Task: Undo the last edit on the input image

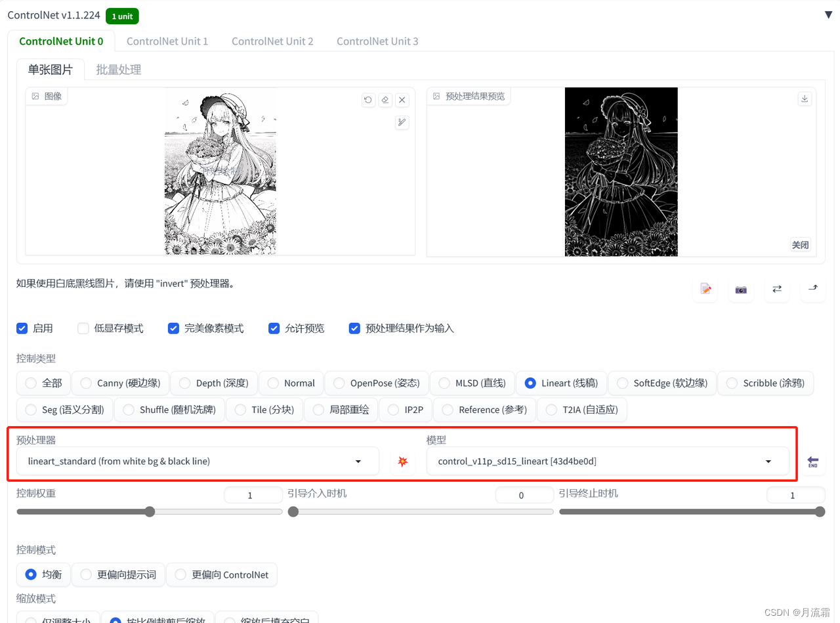Action: click(368, 100)
